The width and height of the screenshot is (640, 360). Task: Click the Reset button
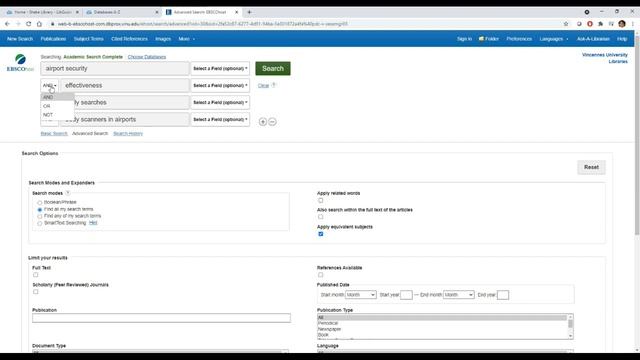coord(591,167)
